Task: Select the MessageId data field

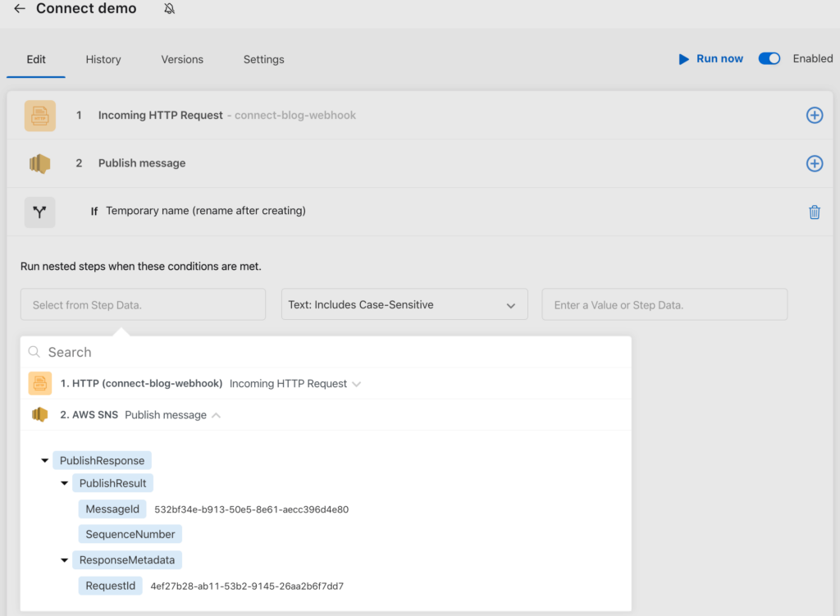Action: click(x=112, y=509)
